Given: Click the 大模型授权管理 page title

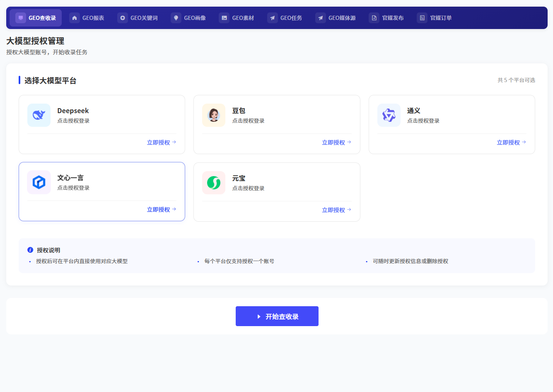Looking at the screenshot, I should [35, 41].
